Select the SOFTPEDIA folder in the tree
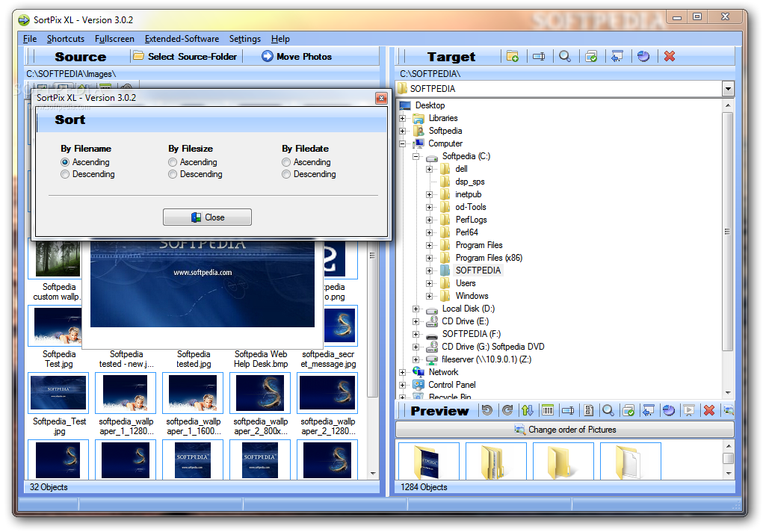 pos(478,270)
